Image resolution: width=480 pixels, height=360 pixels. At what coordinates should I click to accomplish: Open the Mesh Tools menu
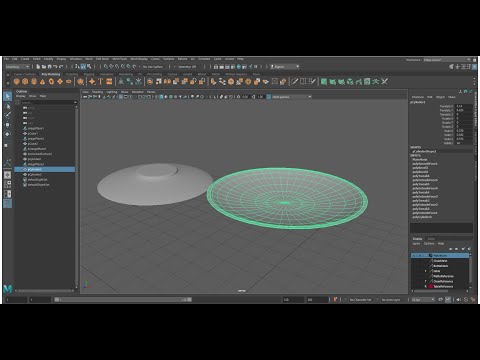click(119, 59)
